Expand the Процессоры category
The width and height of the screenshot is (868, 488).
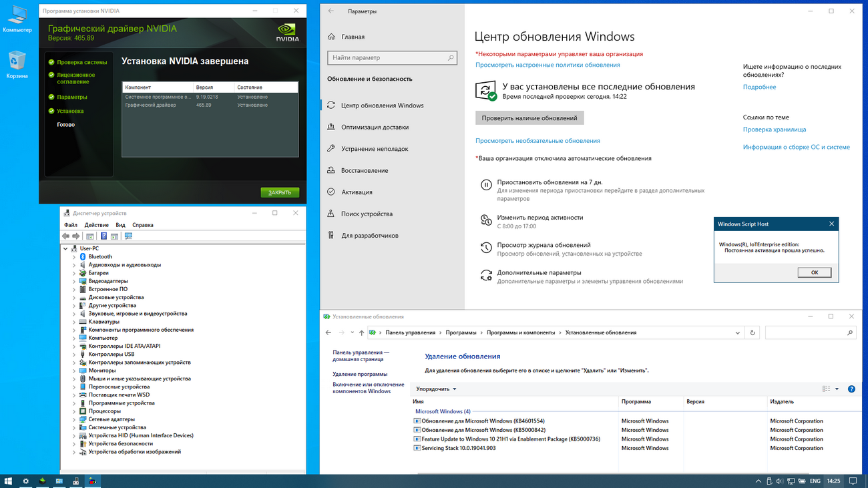[x=74, y=411]
